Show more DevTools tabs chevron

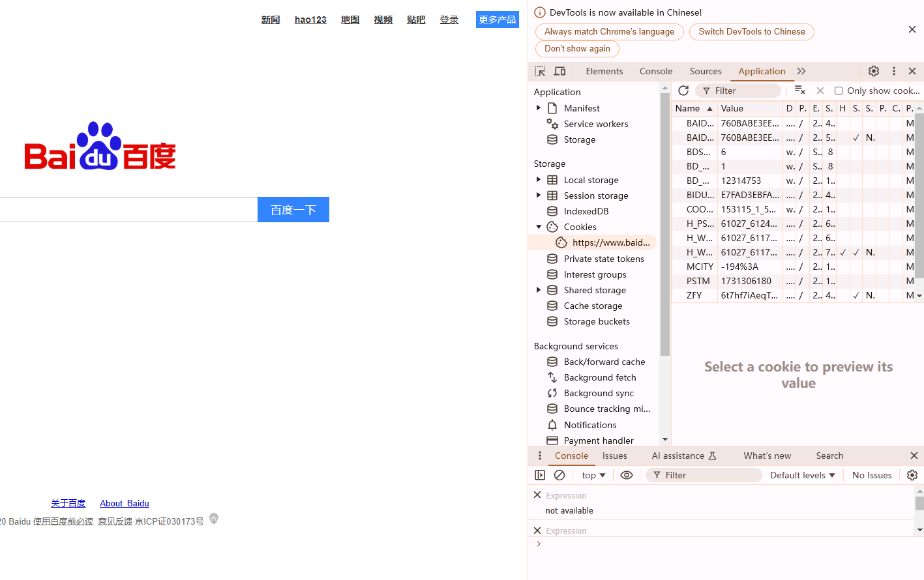coord(801,71)
